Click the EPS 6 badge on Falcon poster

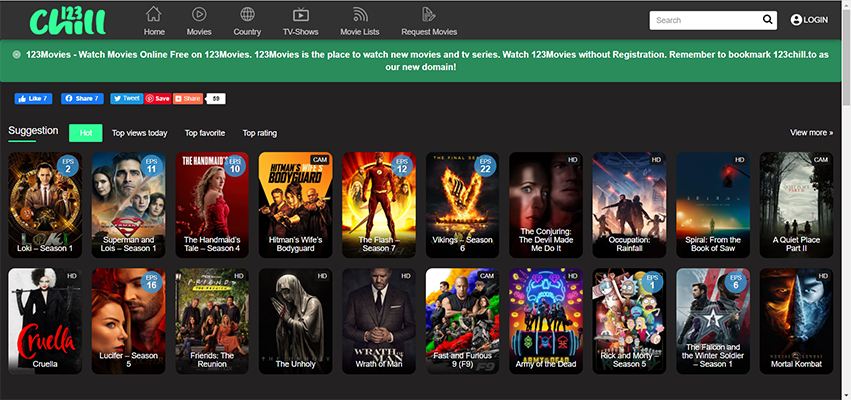coord(736,282)
